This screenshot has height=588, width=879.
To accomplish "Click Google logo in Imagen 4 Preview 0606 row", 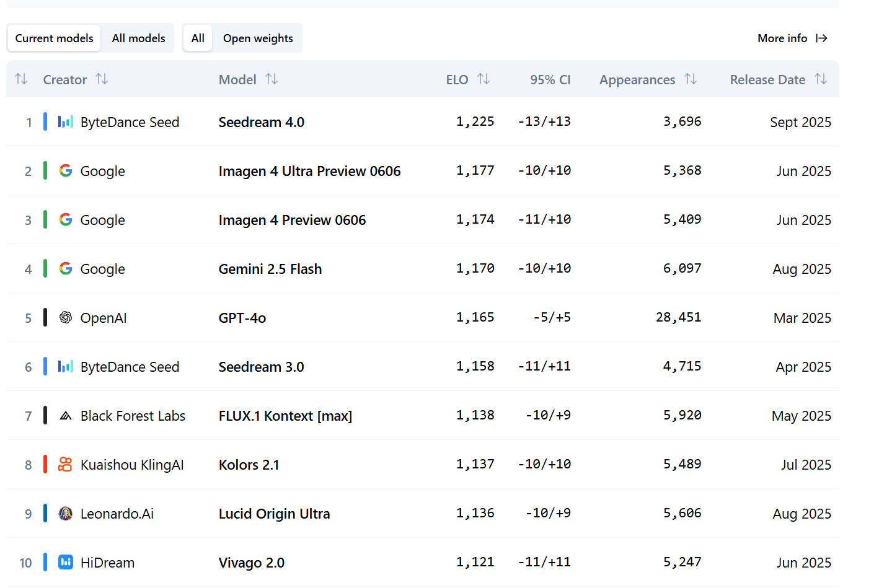I will click(66, 219).
